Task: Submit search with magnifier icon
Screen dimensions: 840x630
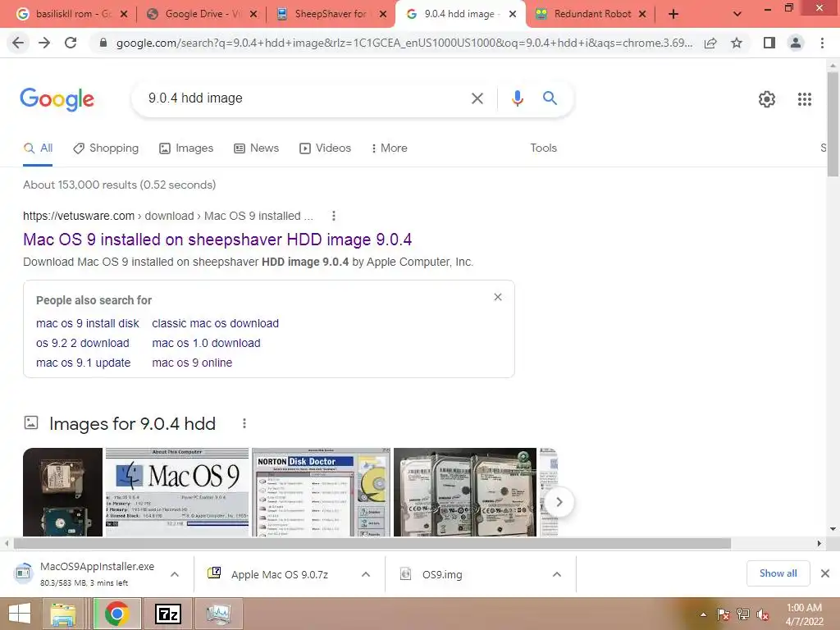Action: (x=550, y=98)
